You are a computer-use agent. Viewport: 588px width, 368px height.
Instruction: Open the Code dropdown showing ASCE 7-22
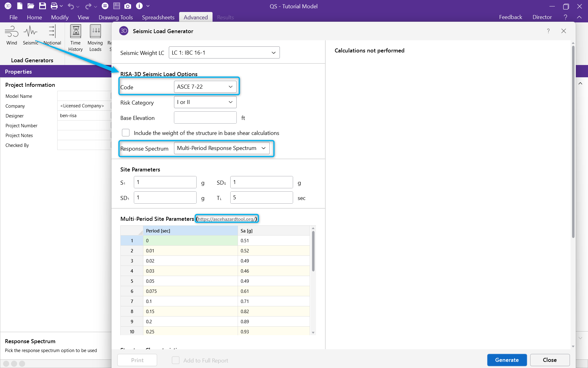[205, 87]
